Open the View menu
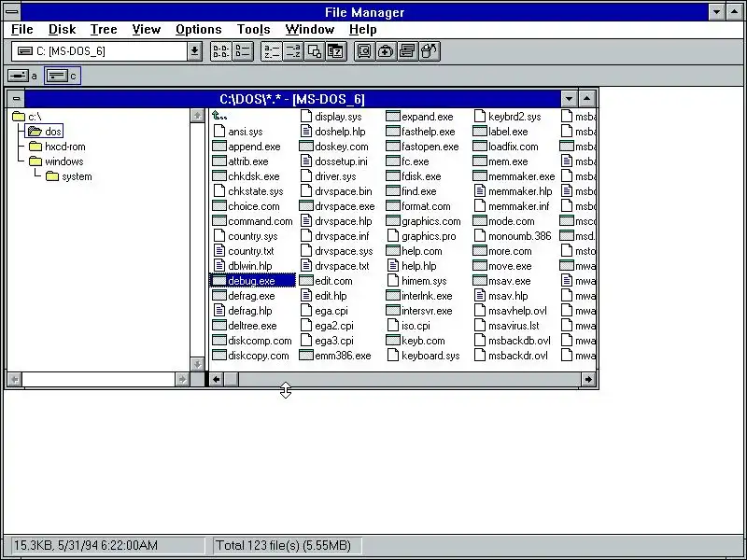The width and height of the screenshot is (747, 560). pos(147,30)
